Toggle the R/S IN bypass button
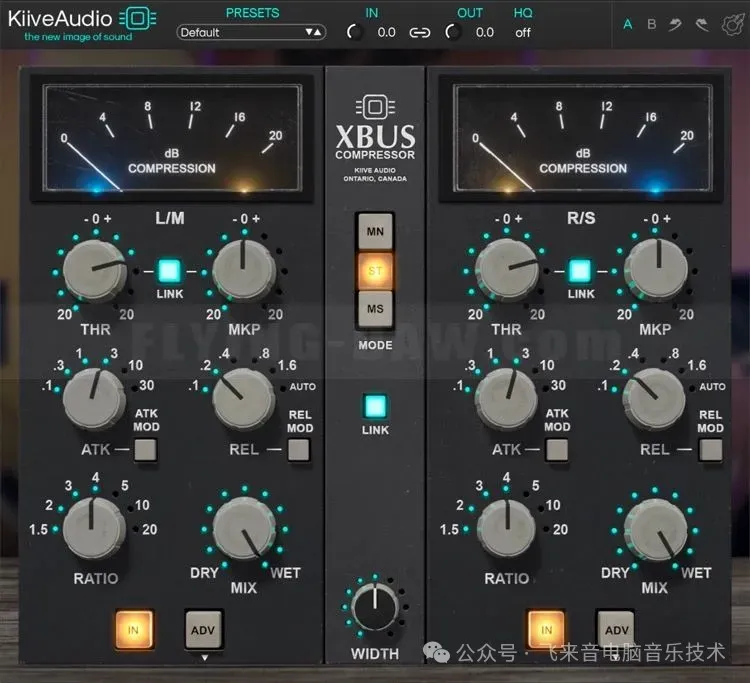This screenshot has height=683, width=750. (x=546, y=629)
